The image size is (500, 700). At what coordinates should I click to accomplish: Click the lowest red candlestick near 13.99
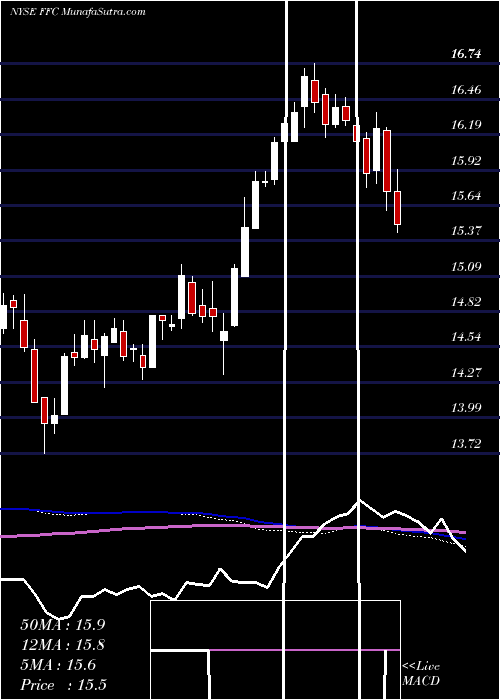click(x=44, y=410)
